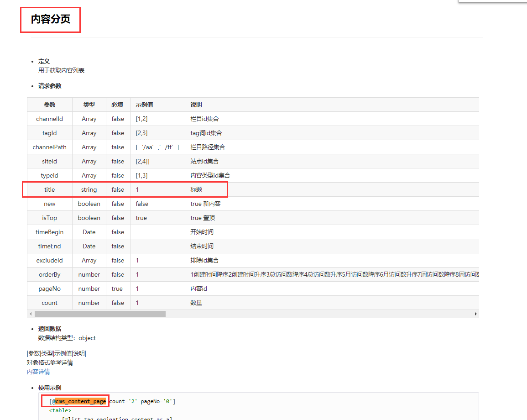Viewport: 527px width, 420px height.
Task: Click the 内容分页 page heading
Action: click(51, 19)
